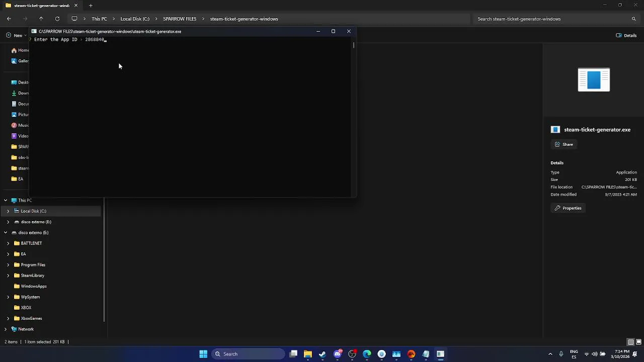Screen dimensions: 644x362
Task: Open the Desktop quick access folder
Action: tap(21, 82)
